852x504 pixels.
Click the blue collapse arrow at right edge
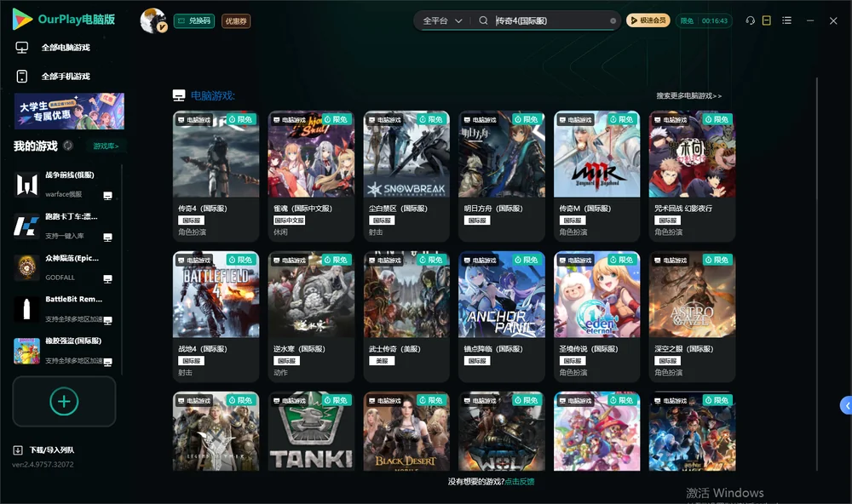pos(847,406)
